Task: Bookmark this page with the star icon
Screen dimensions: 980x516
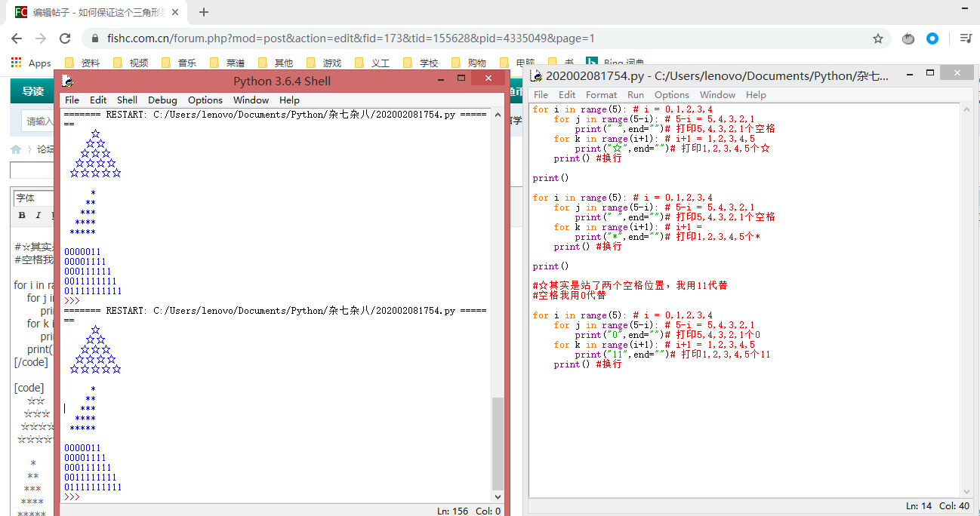Action: 878,38
